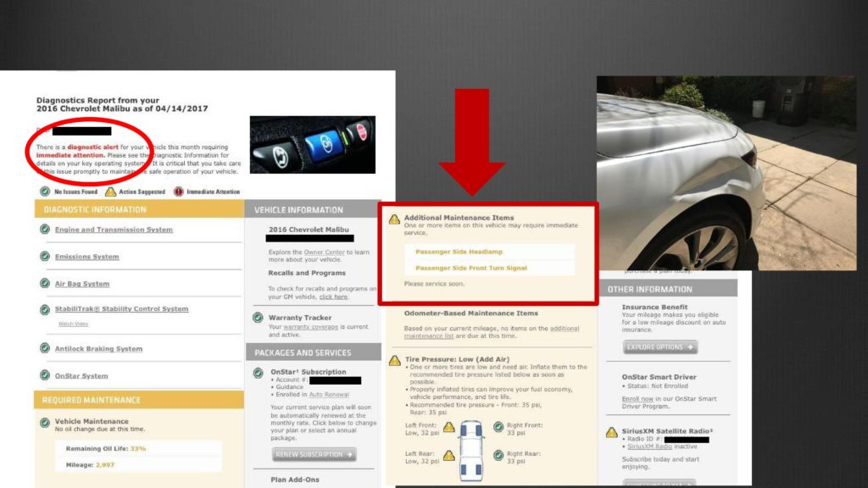Click No Issues Found legend icon
Image resolution: width=868 pixels, height=488 pixels.
pos(45,191)
